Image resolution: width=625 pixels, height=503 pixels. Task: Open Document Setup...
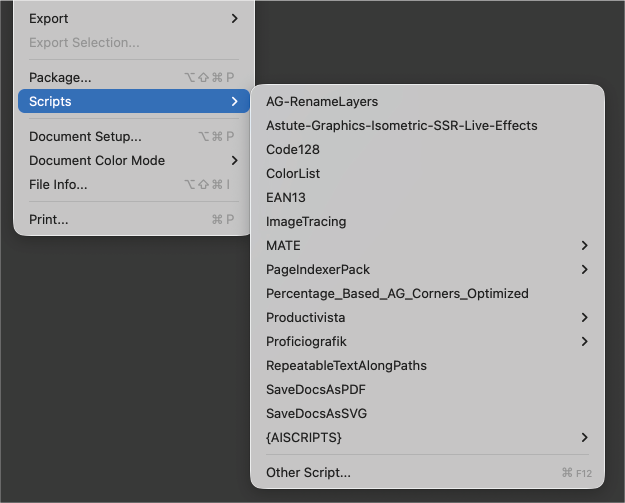[x=134, y=136]
